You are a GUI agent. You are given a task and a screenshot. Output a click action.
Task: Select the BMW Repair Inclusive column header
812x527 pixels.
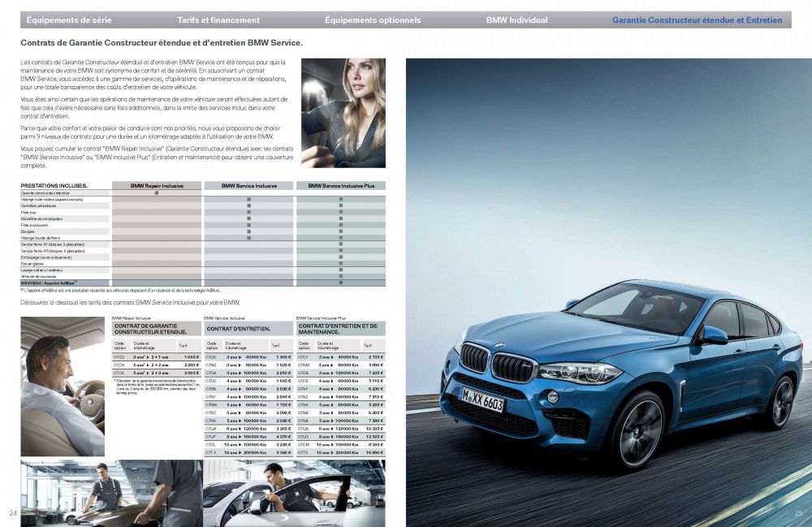[157, 185]
